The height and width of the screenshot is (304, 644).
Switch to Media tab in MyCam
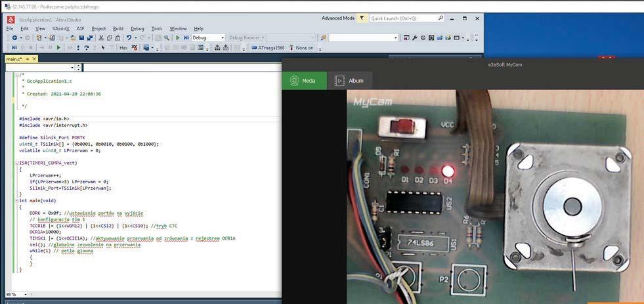(x=304, y=81)
